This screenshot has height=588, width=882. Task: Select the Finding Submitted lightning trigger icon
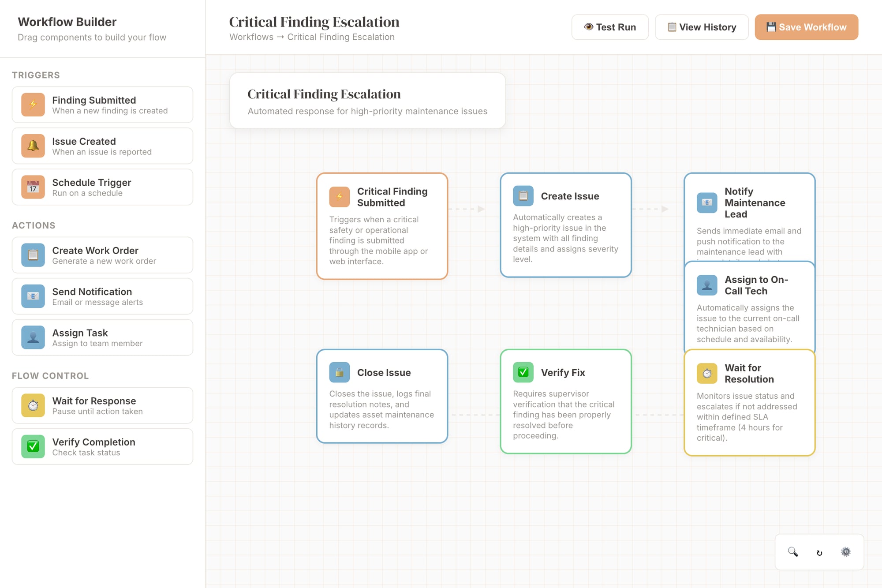32,105
